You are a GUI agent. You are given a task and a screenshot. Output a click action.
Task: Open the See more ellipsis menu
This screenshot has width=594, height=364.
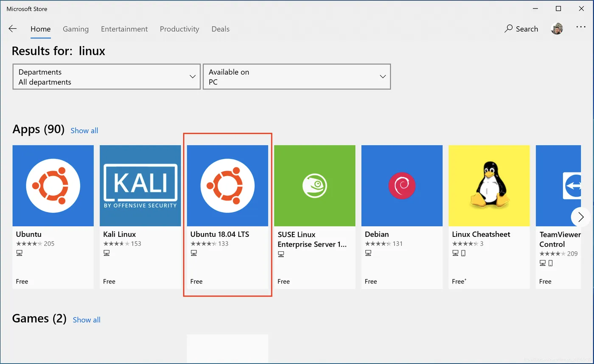point(581,27)
